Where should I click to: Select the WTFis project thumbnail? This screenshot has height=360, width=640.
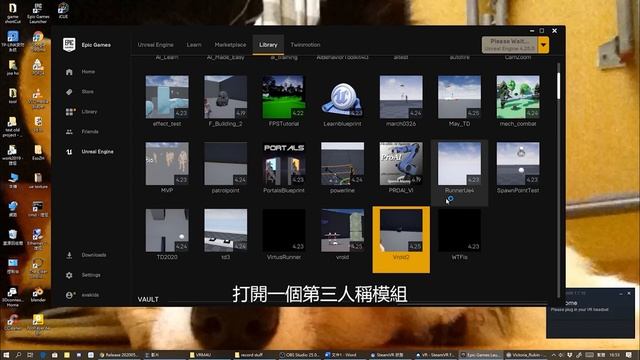459,231
